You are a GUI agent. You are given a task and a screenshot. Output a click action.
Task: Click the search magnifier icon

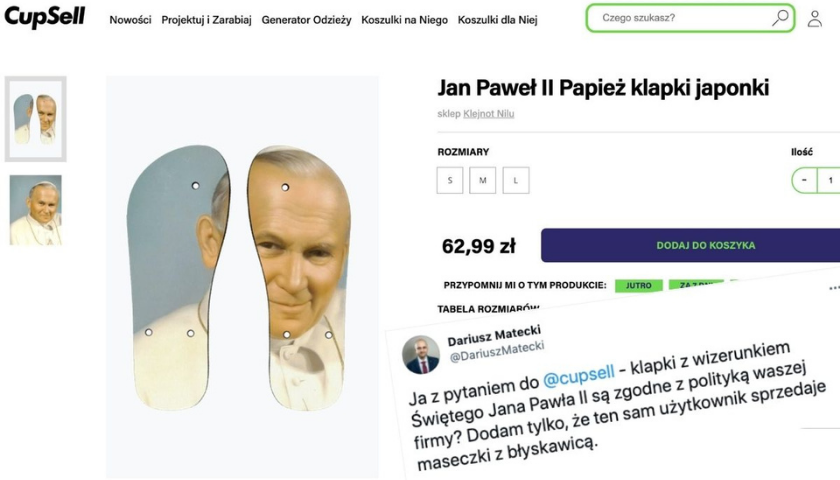[780, 18]
